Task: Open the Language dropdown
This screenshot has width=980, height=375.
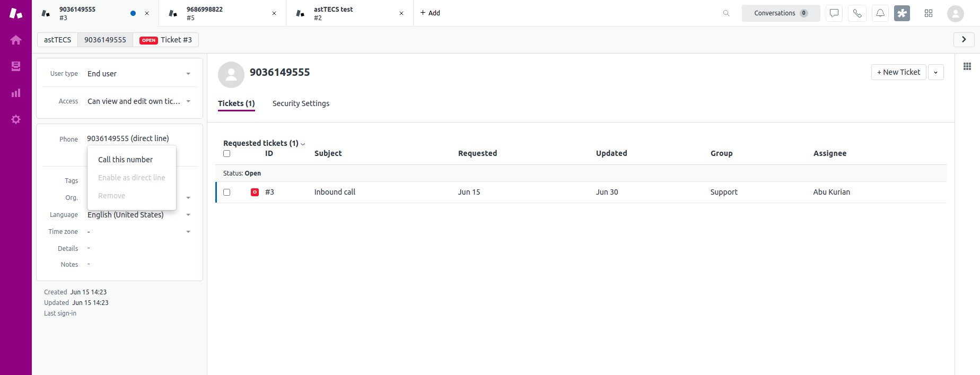Action: (x=188, y=215)
